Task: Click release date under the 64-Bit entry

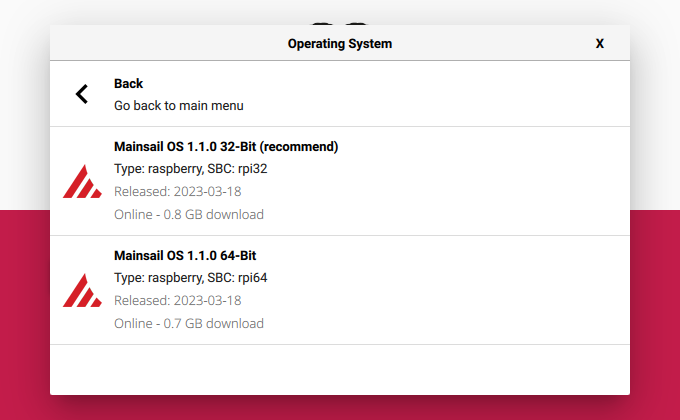Action: tap(178, 300)
